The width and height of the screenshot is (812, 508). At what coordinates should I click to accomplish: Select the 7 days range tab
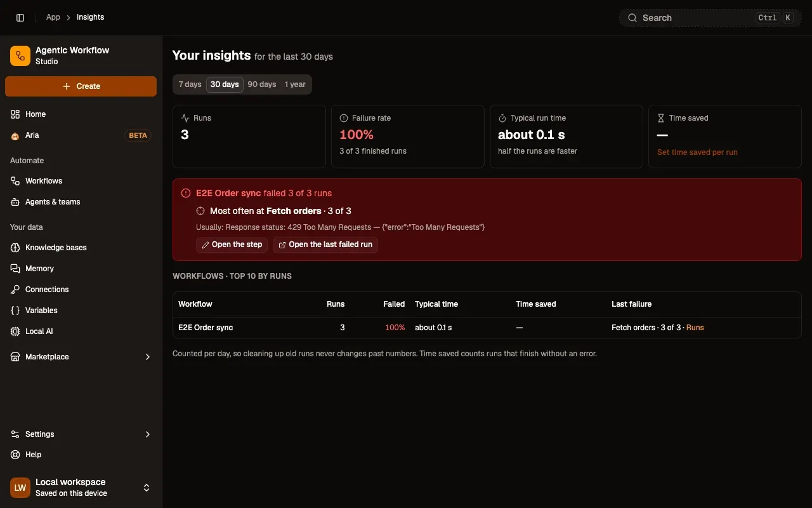click(x=190, y=84)
